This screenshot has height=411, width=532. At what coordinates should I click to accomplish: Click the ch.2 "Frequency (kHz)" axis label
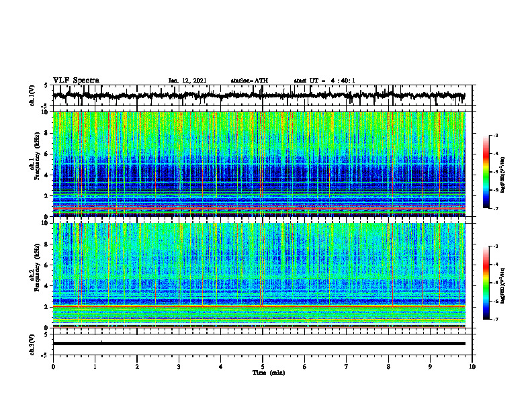tap(37, 267)
